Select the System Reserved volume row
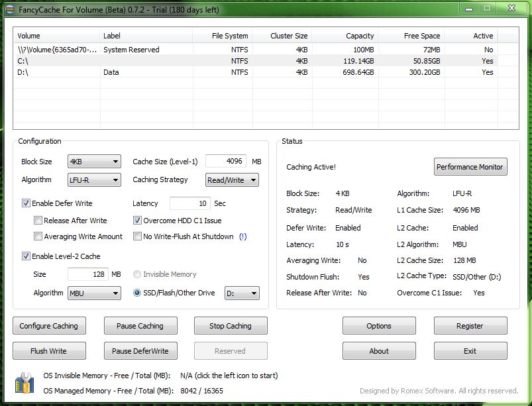 256,50
